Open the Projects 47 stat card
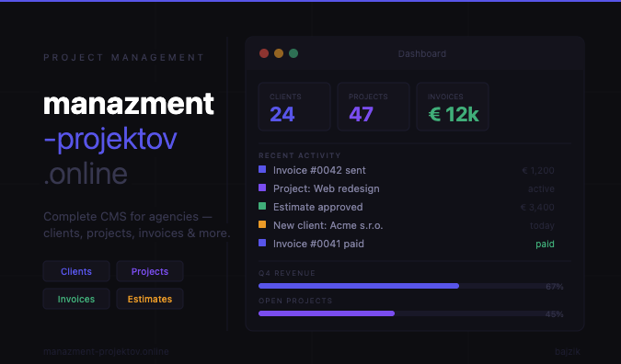The image size is (621, 364). [x=374, y=107]
